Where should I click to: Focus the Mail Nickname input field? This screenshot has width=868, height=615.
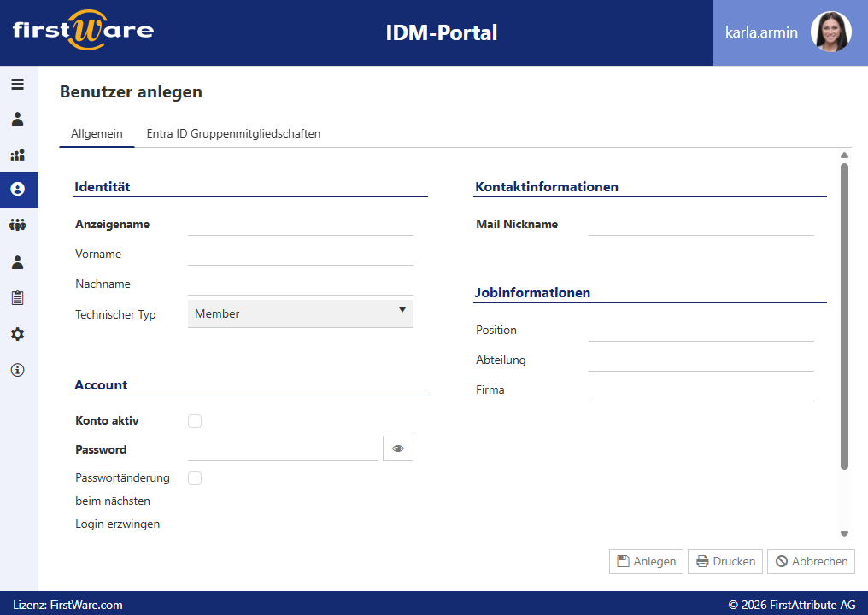coord(701,225)
